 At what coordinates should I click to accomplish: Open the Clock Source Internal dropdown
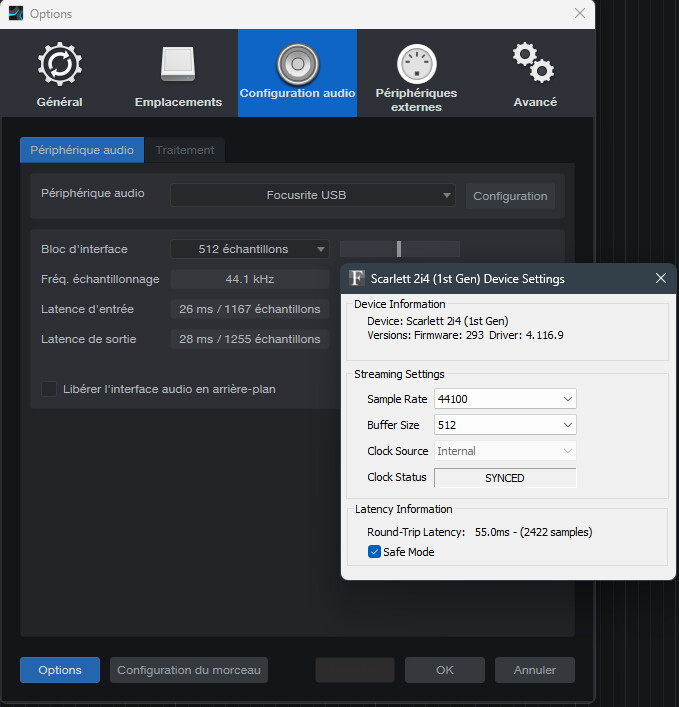click(x=505, y=451)
